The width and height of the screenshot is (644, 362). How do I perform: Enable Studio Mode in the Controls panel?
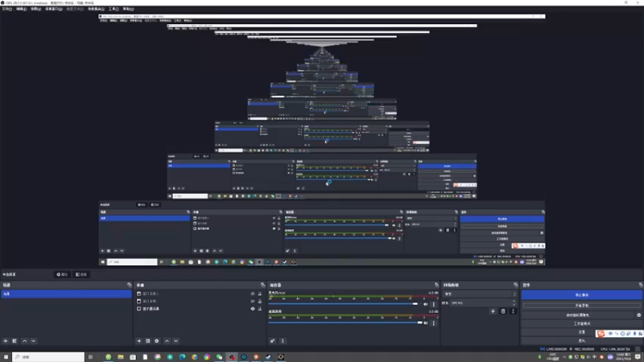[581, 324]
